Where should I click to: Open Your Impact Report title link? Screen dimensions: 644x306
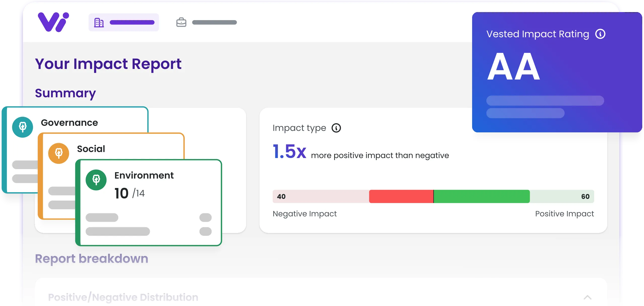tap(108, 64)
